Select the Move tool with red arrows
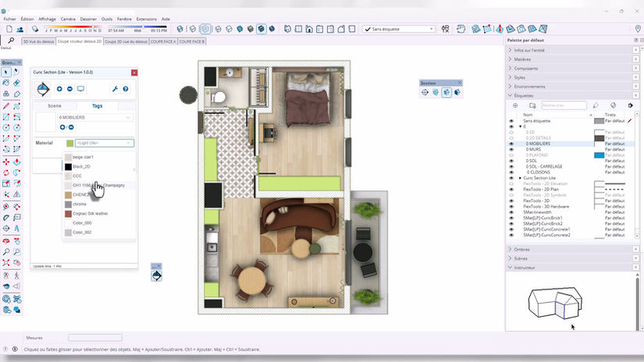The height and width of the screenshot is (362, 644). coord(6,162)
